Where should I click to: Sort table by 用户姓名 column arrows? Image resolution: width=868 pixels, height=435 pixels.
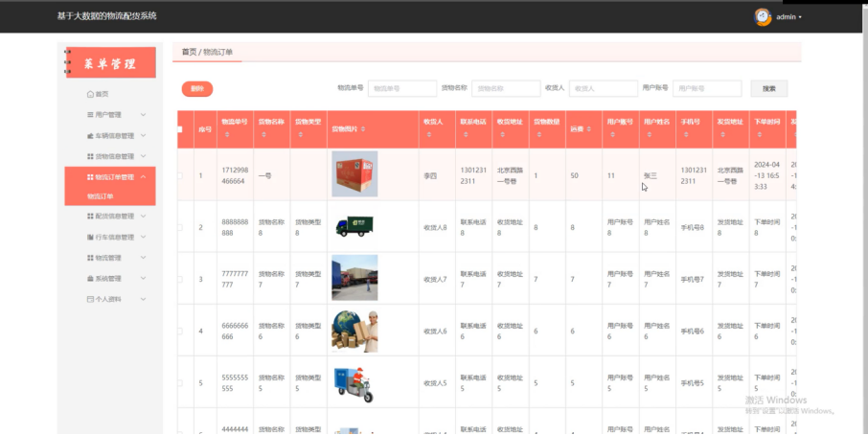point(649,134)
